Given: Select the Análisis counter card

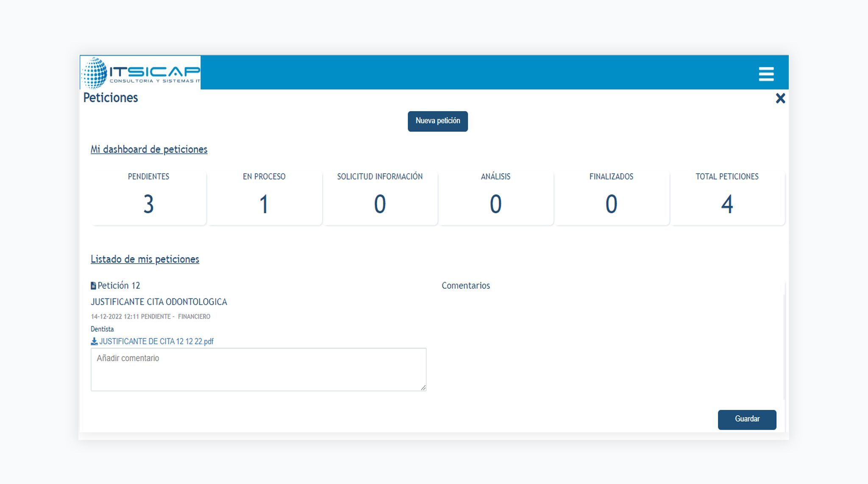Looking at the screenshot, I should click(x=495, y=197).
